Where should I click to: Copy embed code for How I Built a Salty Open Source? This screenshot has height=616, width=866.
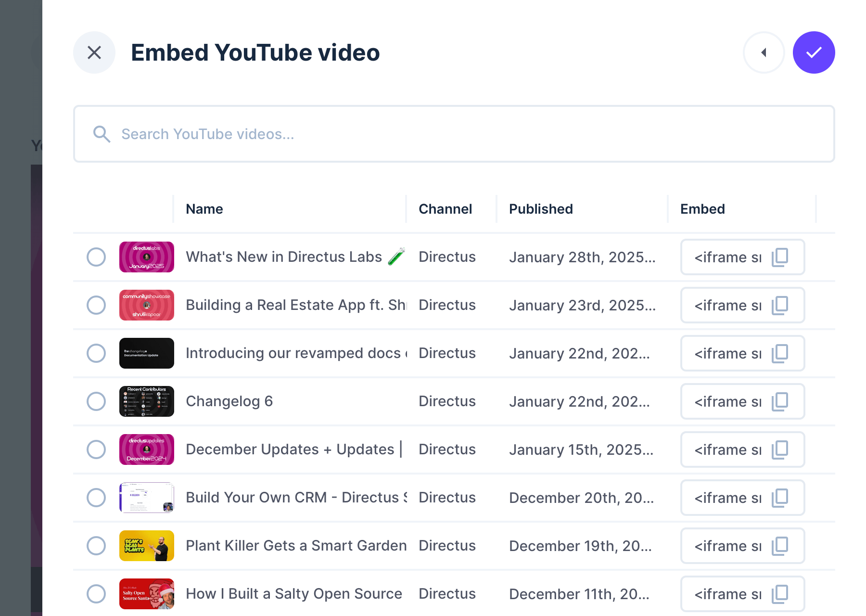point(780,594)
